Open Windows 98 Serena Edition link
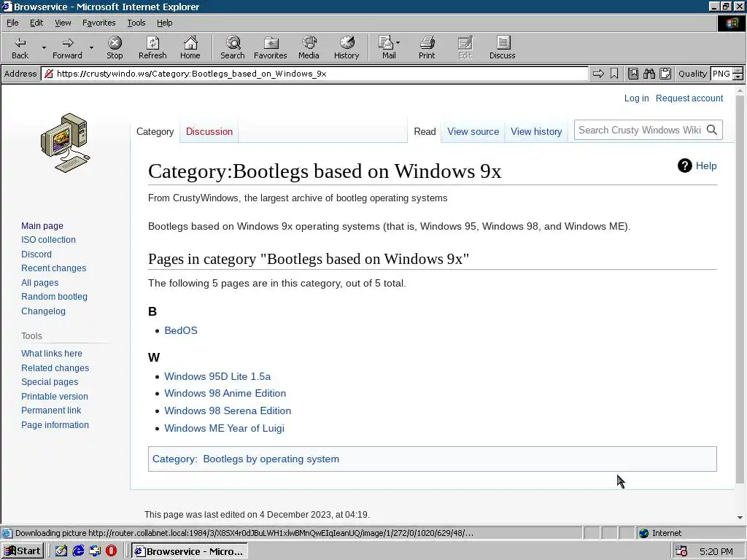747x560 pixels. pos(228,411)
